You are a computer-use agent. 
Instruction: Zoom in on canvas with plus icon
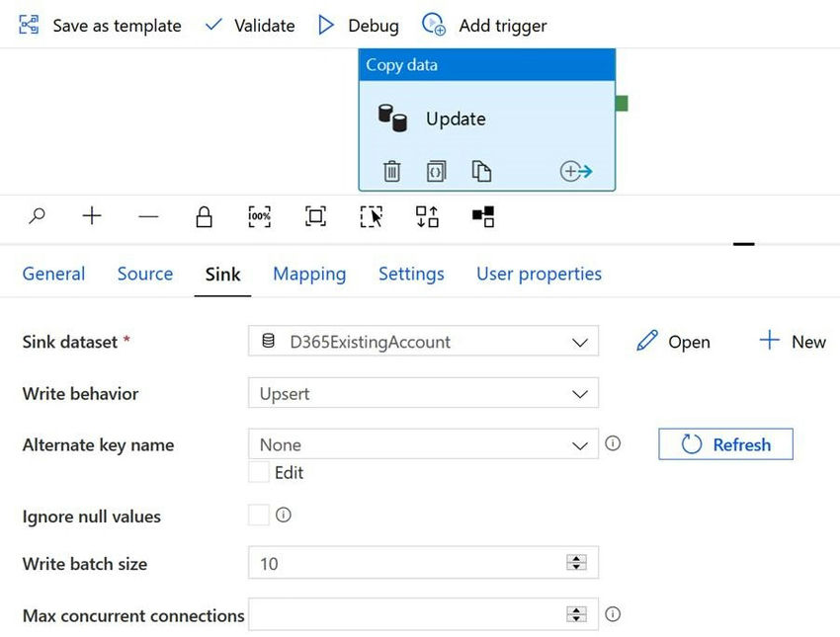click(92, 216)
